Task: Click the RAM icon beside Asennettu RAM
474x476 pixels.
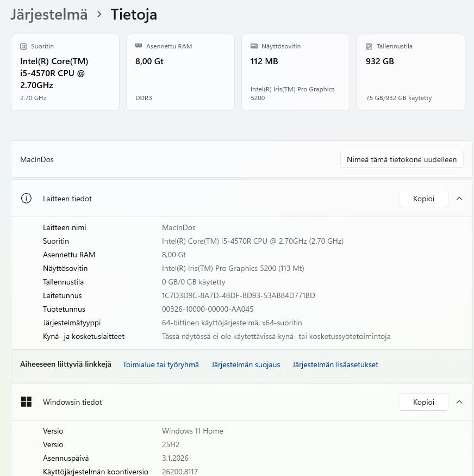Action: pos(139,46)
